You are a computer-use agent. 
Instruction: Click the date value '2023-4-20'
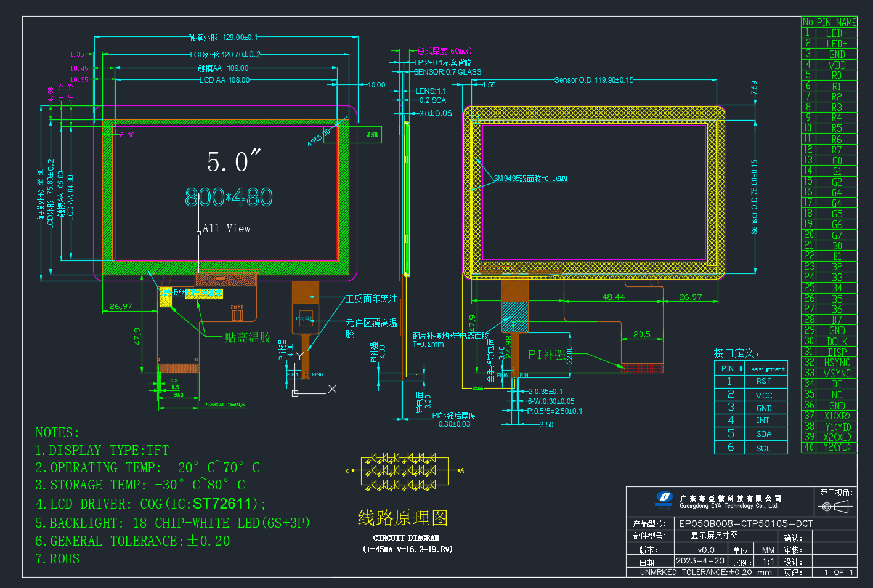(700, 561)
